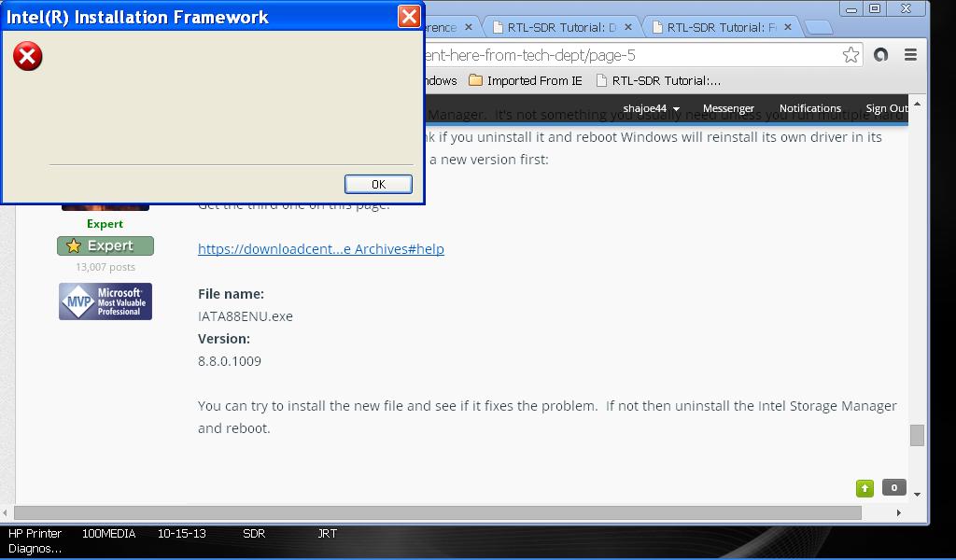
Task: Click the green up-arrow vote button
Action: tap(865, 488)
